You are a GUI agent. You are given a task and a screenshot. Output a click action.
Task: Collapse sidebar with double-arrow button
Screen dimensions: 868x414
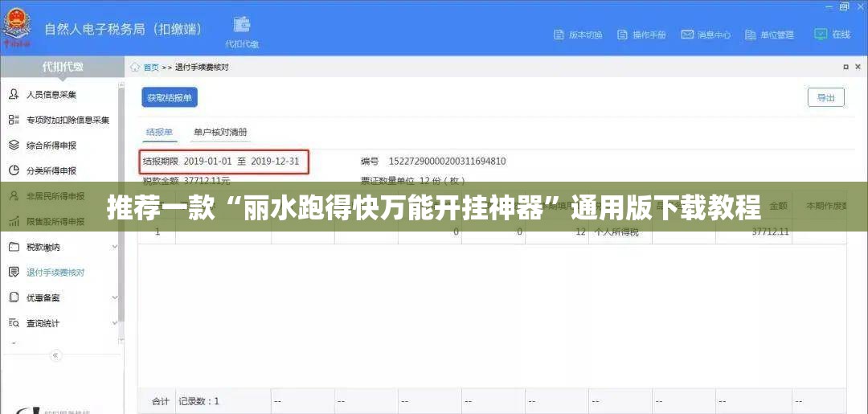tap(56, 355)
